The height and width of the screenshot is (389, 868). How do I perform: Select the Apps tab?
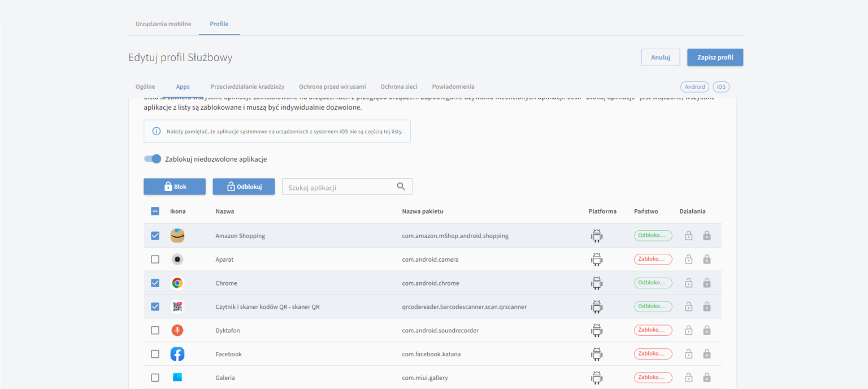click(183, 87)
